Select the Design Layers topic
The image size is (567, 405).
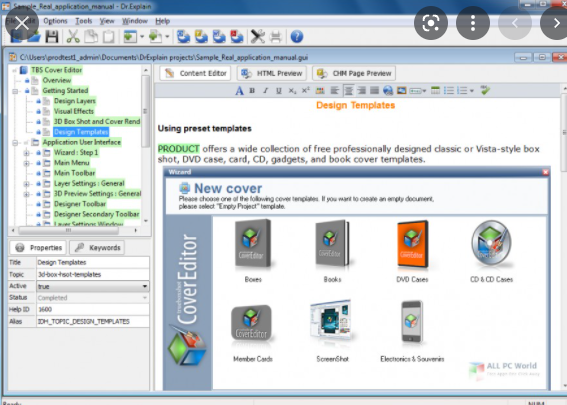coord(75,101)
